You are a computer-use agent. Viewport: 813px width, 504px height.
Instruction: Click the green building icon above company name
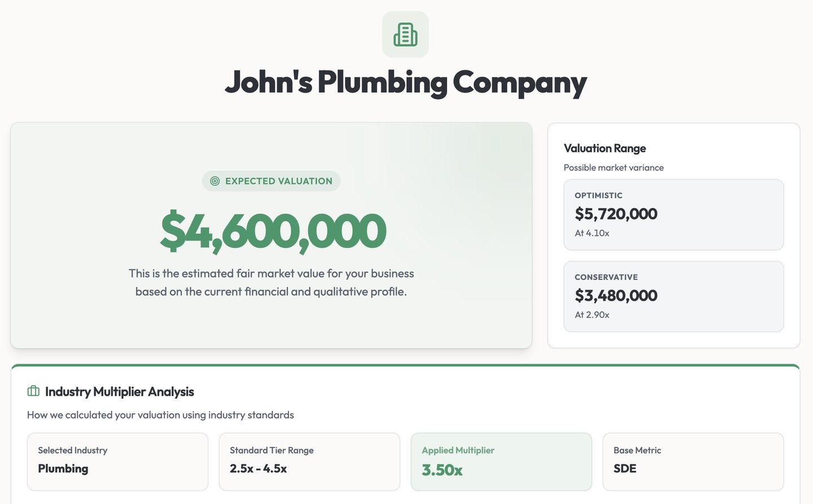point(405,34)
